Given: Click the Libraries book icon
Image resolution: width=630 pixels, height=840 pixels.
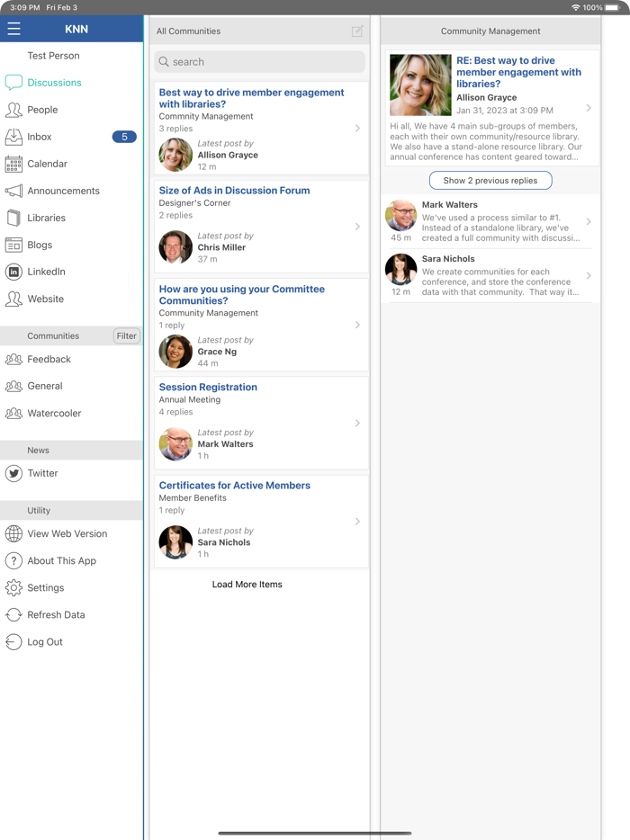Looking at the screenshot, I should click(13, 218).
